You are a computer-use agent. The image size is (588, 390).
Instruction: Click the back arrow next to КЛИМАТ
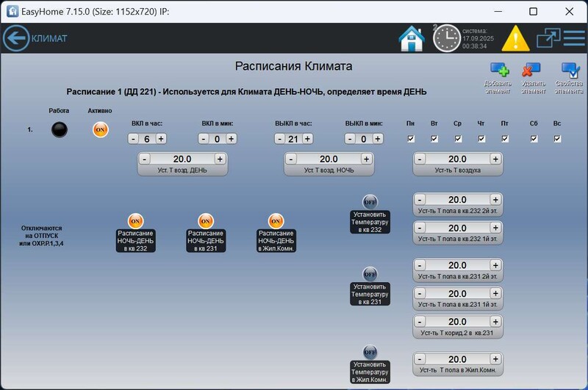(15, 38)
